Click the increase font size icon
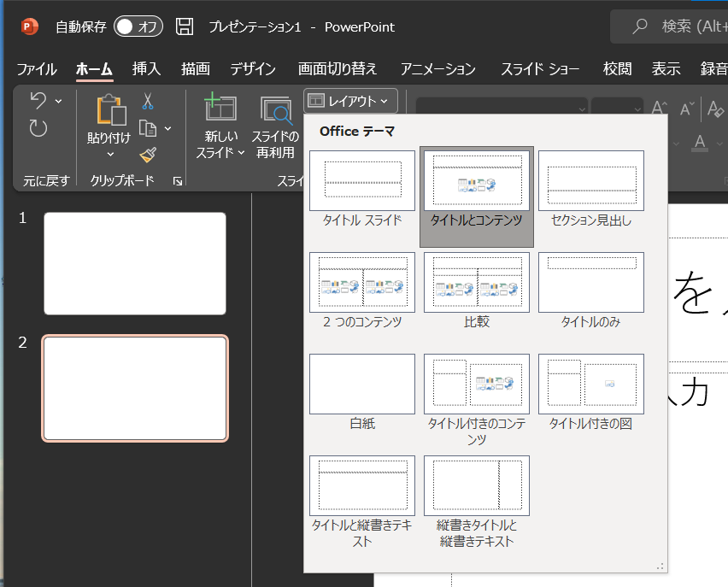This screenshot has height=587, width=728. coord(660,109)
